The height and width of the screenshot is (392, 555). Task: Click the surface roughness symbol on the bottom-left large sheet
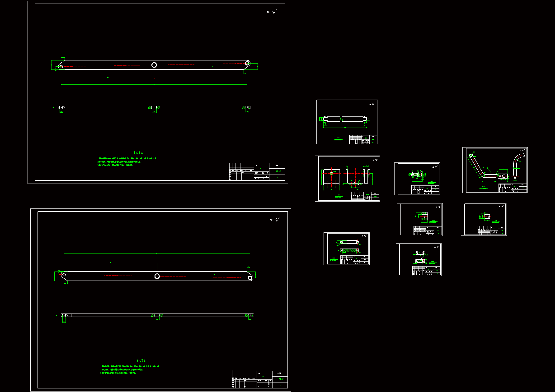pyautogui.click(x=277, y=219)
